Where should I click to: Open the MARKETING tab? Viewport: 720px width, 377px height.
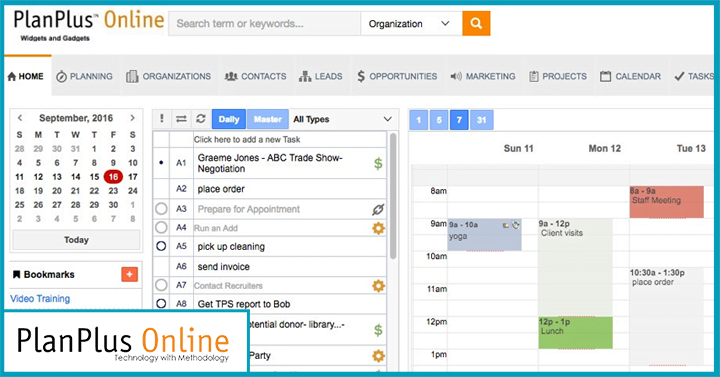click(483, 76)
